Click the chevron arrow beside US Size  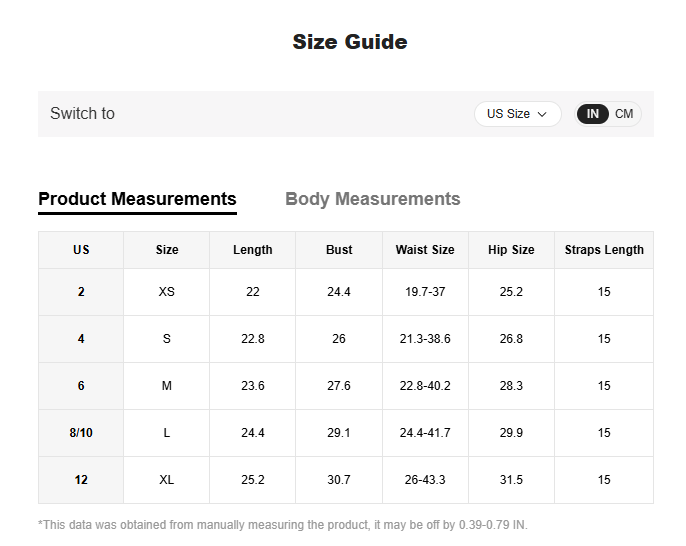pos(542,114)
